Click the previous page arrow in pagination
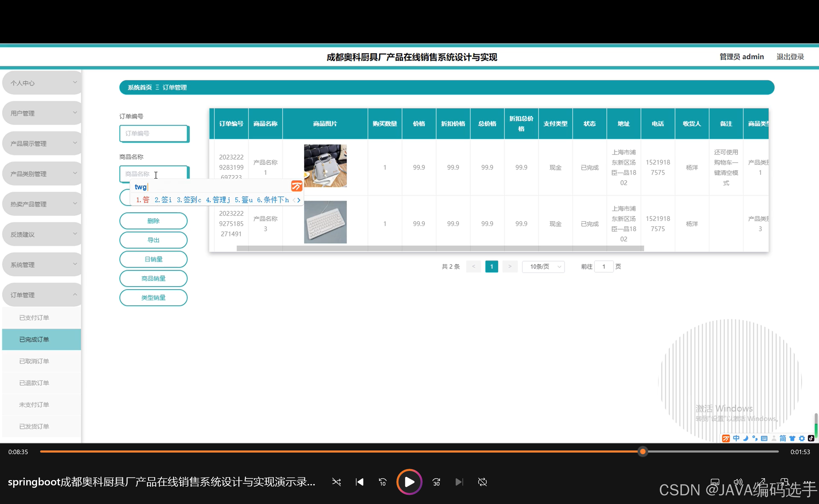819x504 pixels. point(474,267)
